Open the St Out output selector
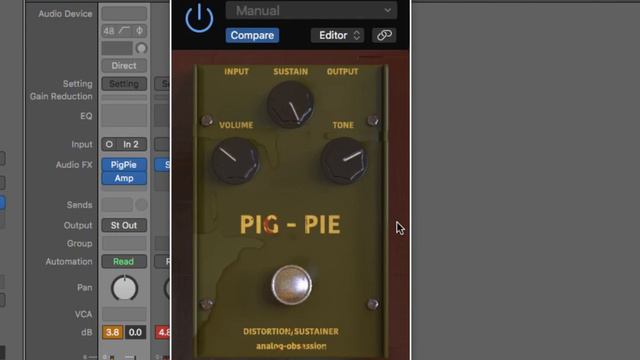Screen dimensions: 640x360 (124, 225)
